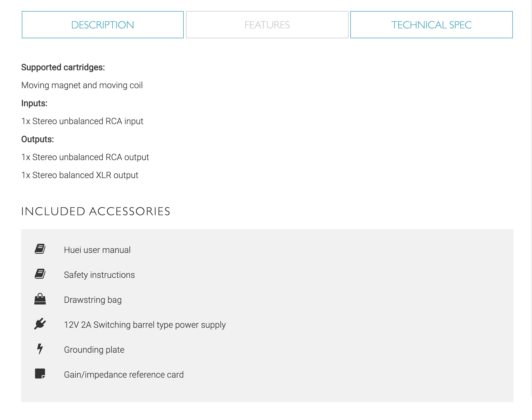Click the Moving magnet and moving coil text
Viewport: 532px width, 420px height.
point(82,85)
